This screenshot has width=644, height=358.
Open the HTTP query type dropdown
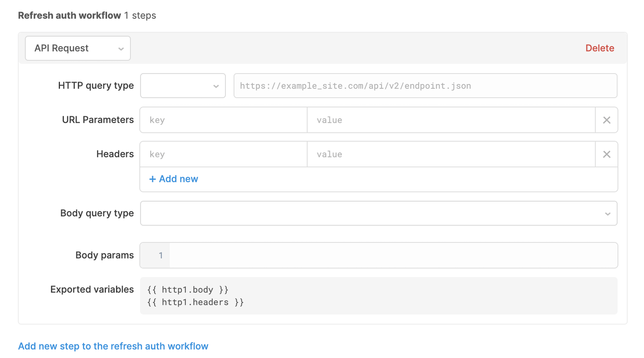pos(183,86)
